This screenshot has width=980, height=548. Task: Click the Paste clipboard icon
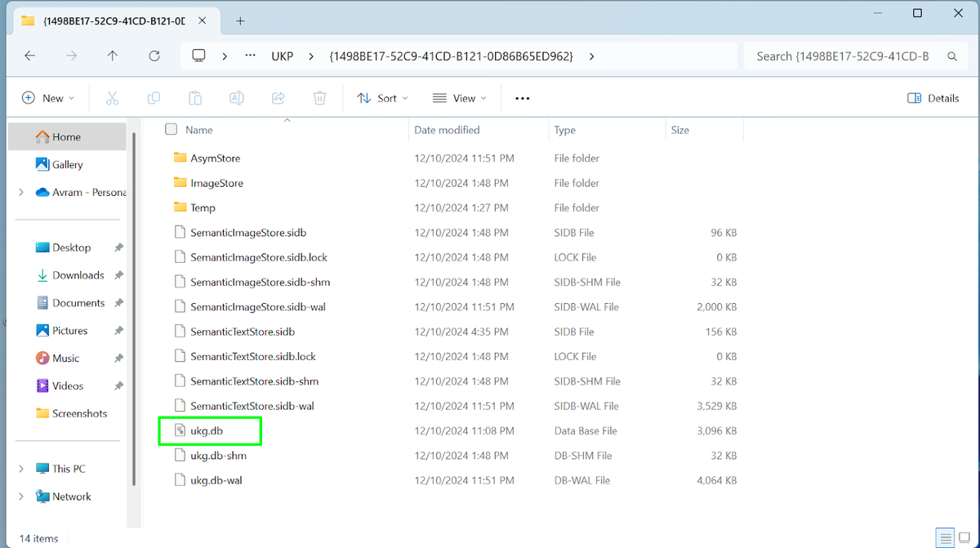[195, 98]
